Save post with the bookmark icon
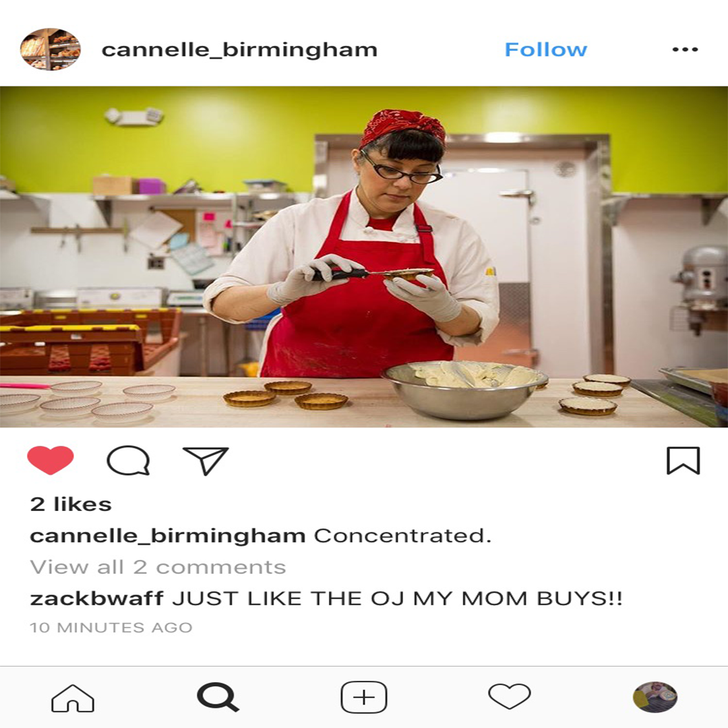The image size is (728, 728). tap(683, 460)
